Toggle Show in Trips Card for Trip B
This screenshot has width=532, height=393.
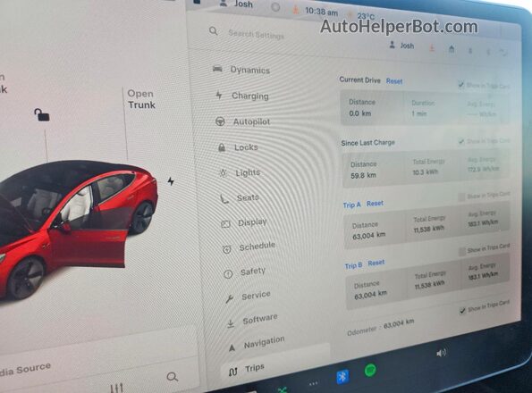462,251
